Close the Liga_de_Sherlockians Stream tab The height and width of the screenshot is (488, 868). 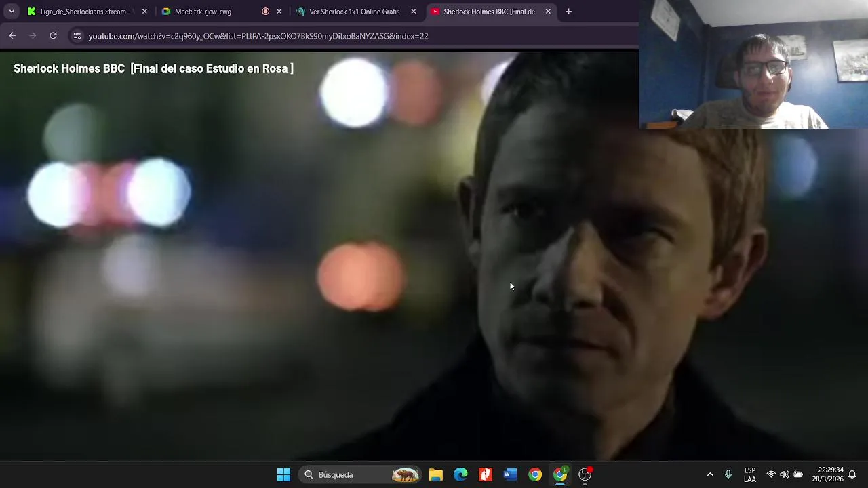(144, 12)
